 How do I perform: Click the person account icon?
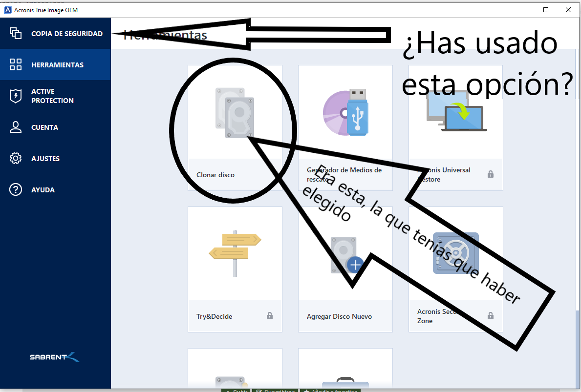point(16,127)
